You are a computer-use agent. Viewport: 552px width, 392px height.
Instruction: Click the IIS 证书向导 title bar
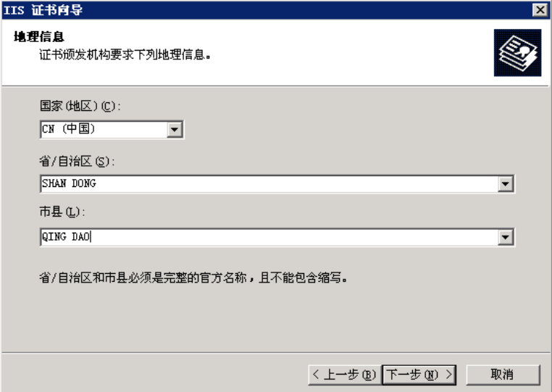coord(267,10)
